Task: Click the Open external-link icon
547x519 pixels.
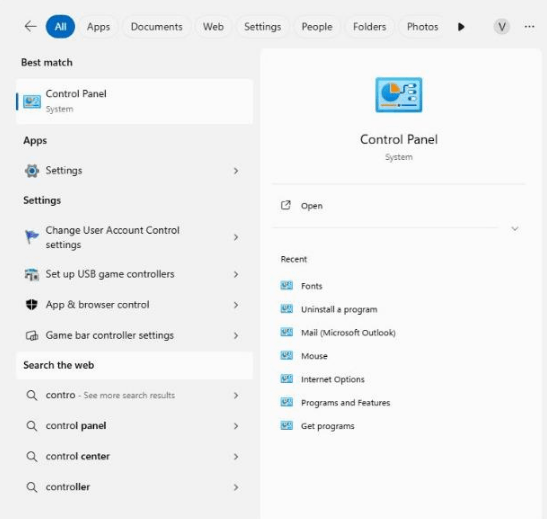Action: (x=286, y=205)
